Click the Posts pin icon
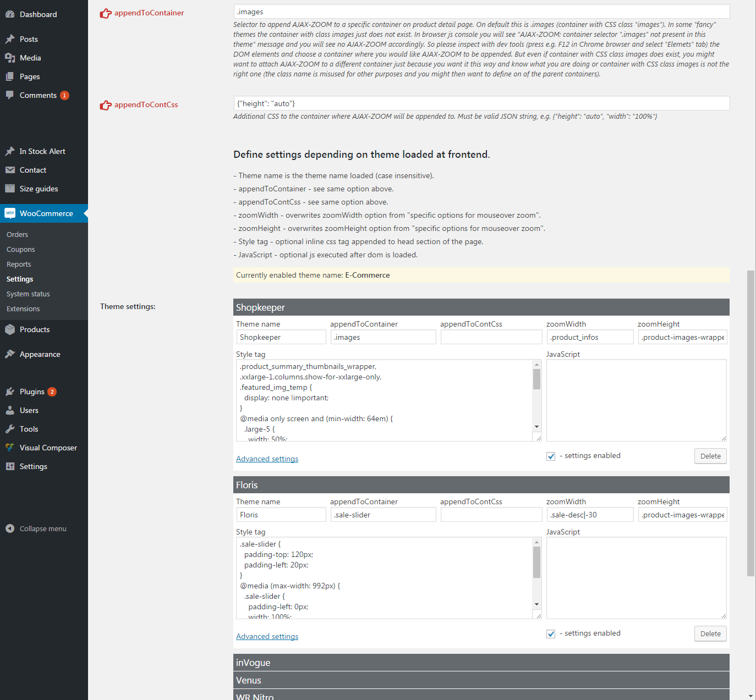 pos(10,39)
